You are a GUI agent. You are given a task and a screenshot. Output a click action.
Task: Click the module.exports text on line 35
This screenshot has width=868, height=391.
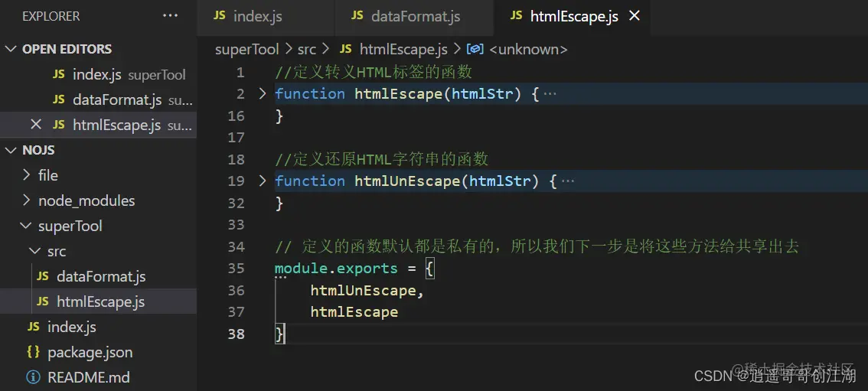(336, 269)
